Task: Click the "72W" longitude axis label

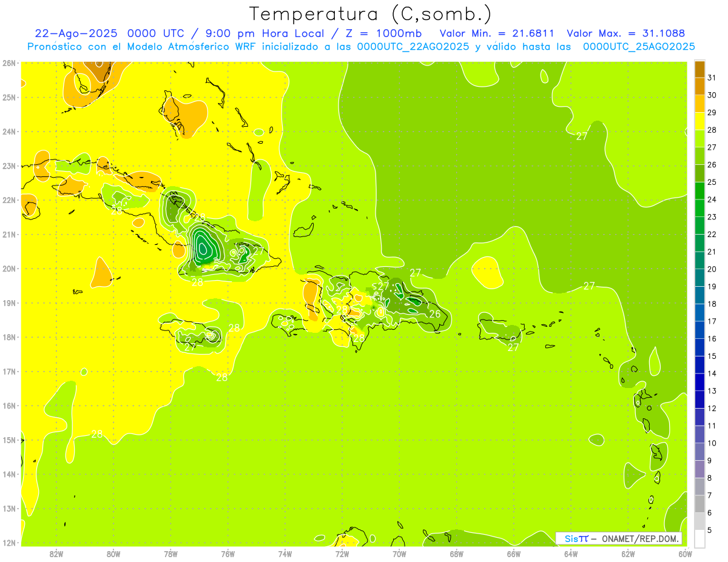Action: tap(342, 553)
